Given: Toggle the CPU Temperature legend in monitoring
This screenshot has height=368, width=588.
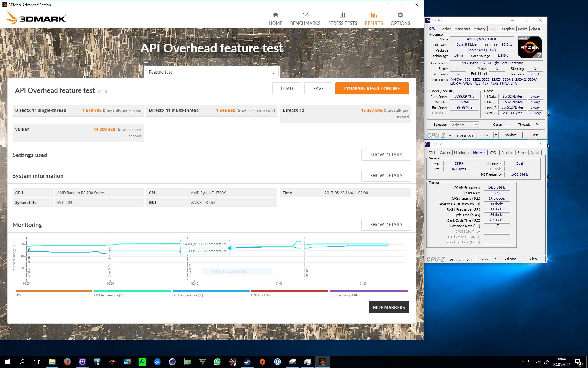Looking at the screenshot, I should click(109, 295).
